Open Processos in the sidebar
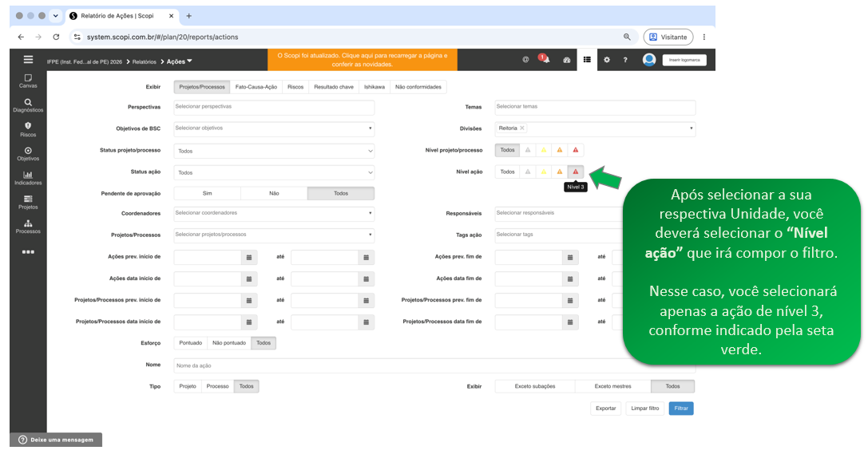Viewport: 868px width, 458px height. (28, 227)
